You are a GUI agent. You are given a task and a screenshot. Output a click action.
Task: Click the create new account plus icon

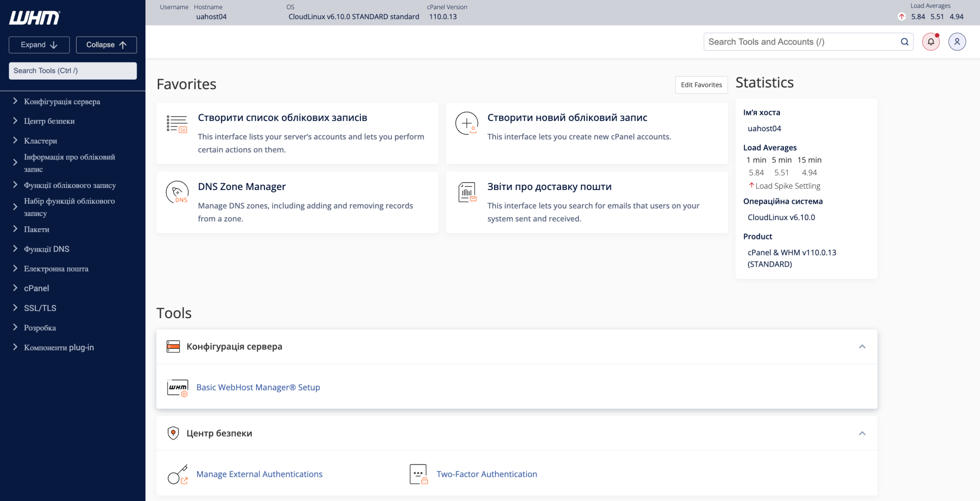pyautogui.click(x=466, y=123)
